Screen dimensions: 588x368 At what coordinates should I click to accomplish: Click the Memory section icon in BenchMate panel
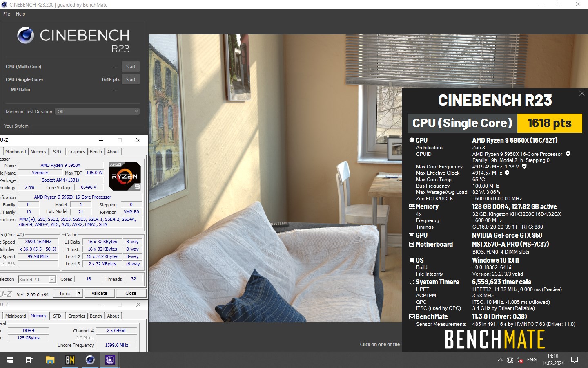coord(412,207)
